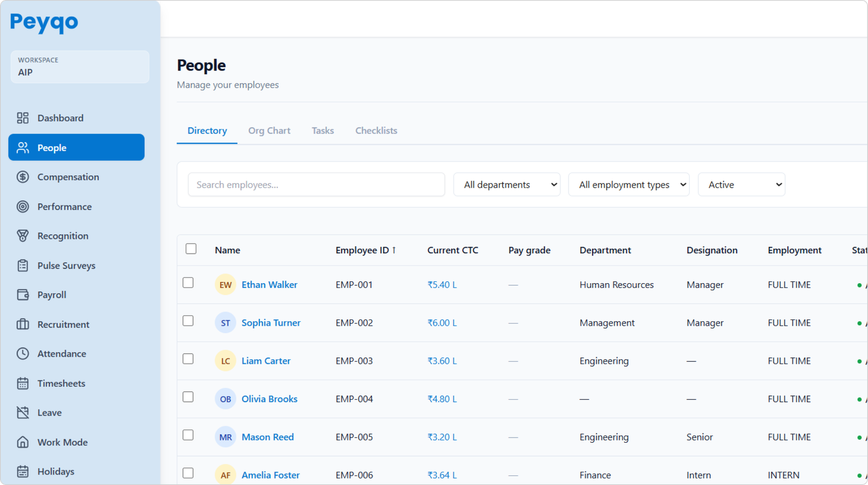
Task: Click the ₹4.80 L CTC value
Action: pos(442,399)
